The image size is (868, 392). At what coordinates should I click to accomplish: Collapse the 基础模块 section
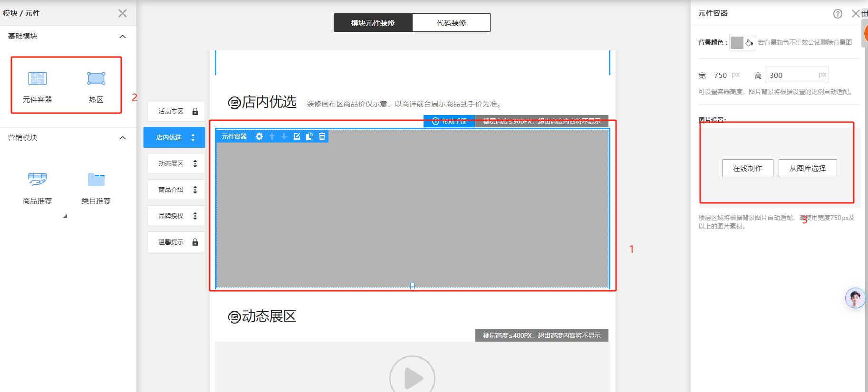[x=123, y=37]
